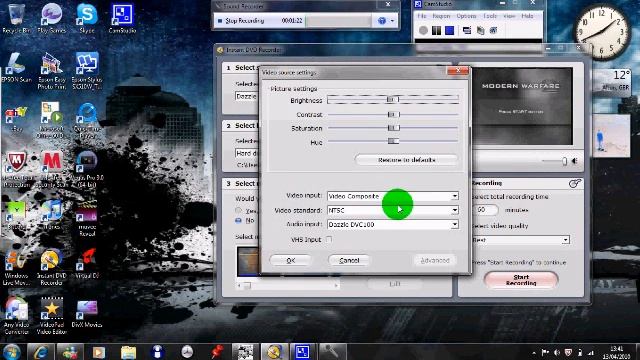This screenshot has height=360, width=640.
Task: Click the Hue slider handle
Action: (x=393, y=141)
